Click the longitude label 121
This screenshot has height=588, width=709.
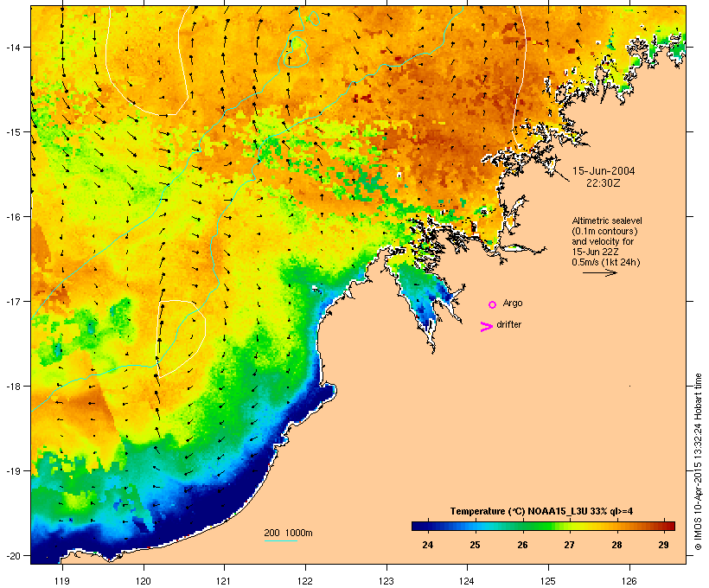[x=224, y=581]
